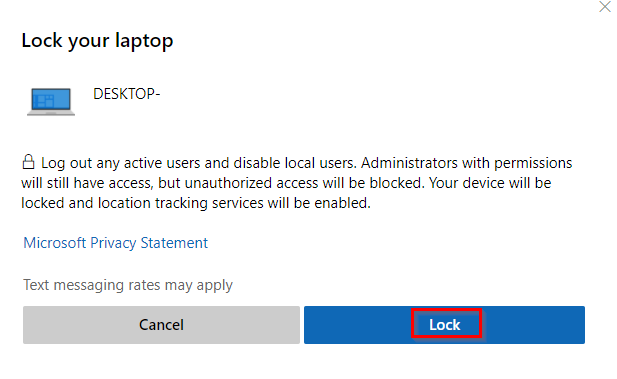Screen dimensions: 617x379
Task: Click the blue laptop device icon
Action: [x=51, y=102]
